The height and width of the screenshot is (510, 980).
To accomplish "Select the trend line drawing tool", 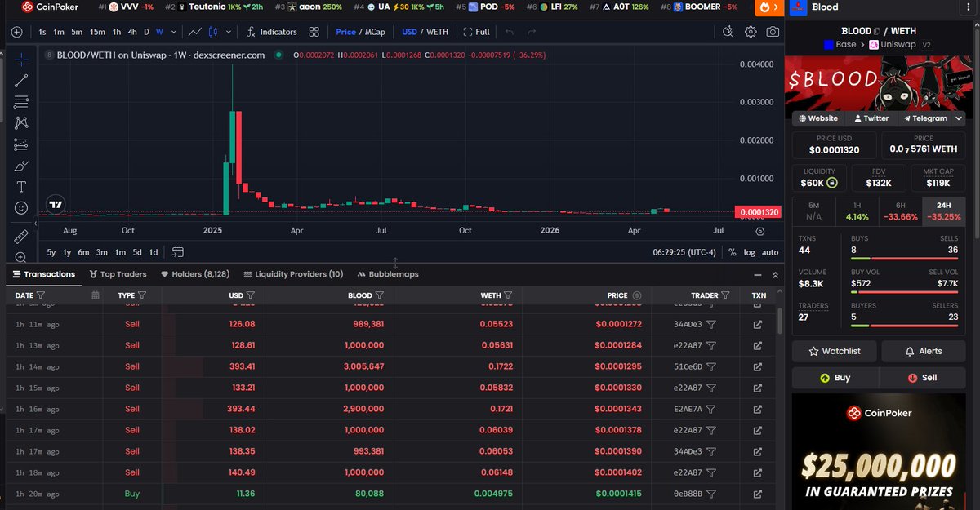I will pos(21,80).
